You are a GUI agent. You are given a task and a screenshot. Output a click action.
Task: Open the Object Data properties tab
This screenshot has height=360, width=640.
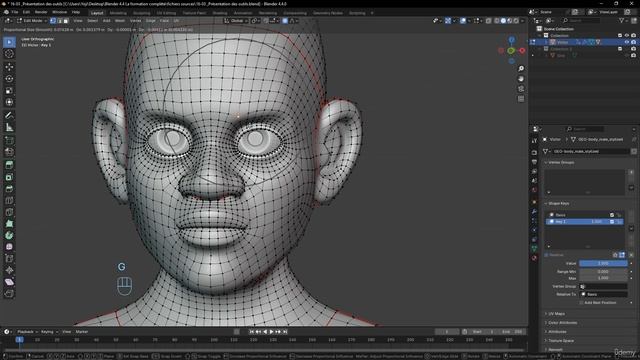tap(534, 248)
